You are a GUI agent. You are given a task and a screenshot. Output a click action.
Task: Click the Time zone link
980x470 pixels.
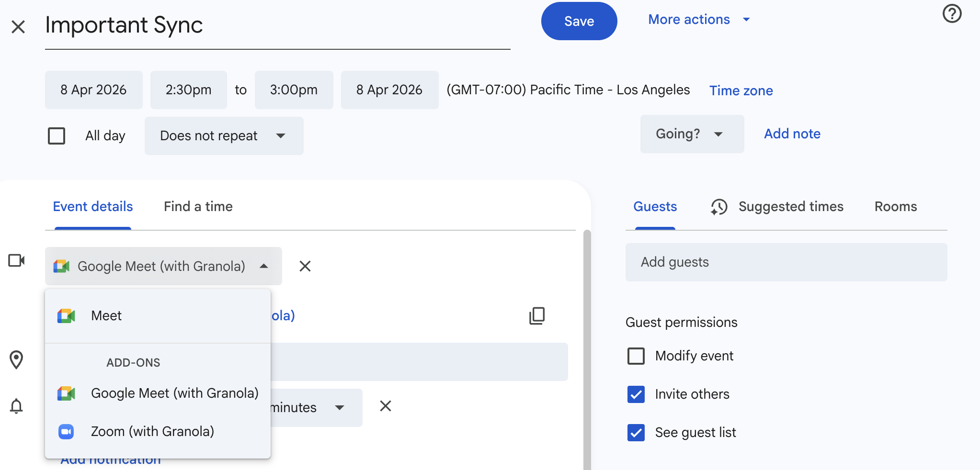point(741,90)
